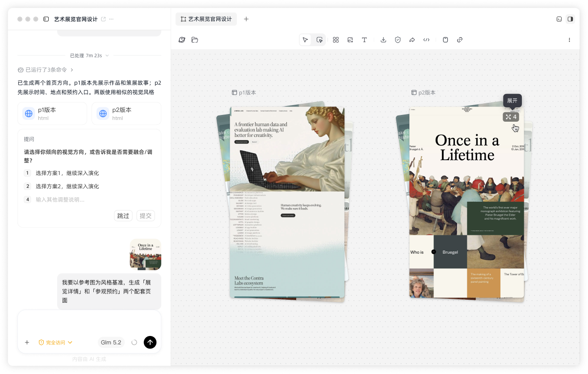This screenshot has width=588, height=374.
Task: Open the title bar more options ellipsis
Action: pyautogui.click(x=111, y=19)
